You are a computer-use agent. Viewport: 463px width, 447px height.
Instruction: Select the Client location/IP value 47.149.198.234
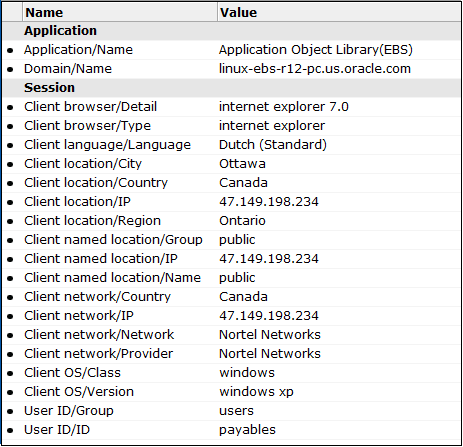269,202
